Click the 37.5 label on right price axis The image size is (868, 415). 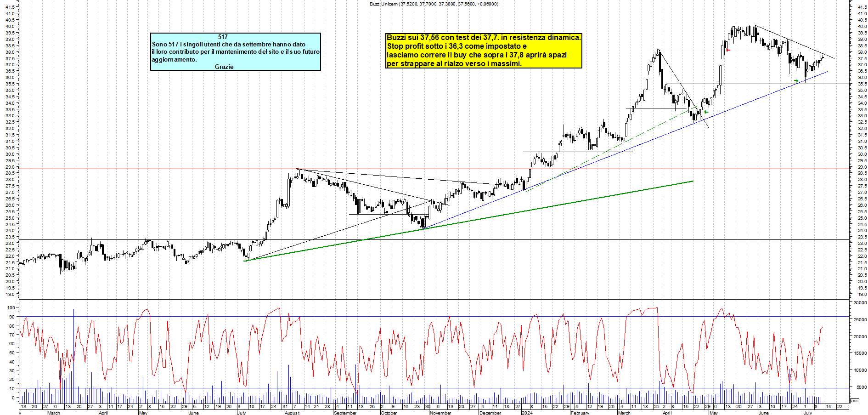pos(862,58)
